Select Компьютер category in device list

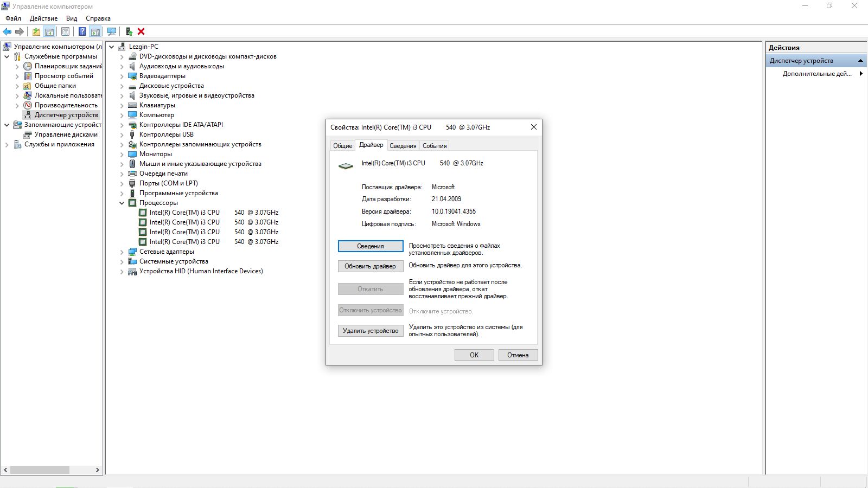pyautogui.click(x=157, y=115)
